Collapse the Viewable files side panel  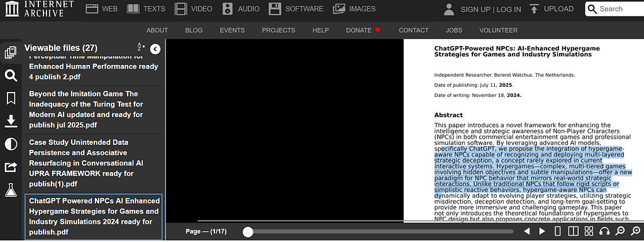click(x=155, y=49)
